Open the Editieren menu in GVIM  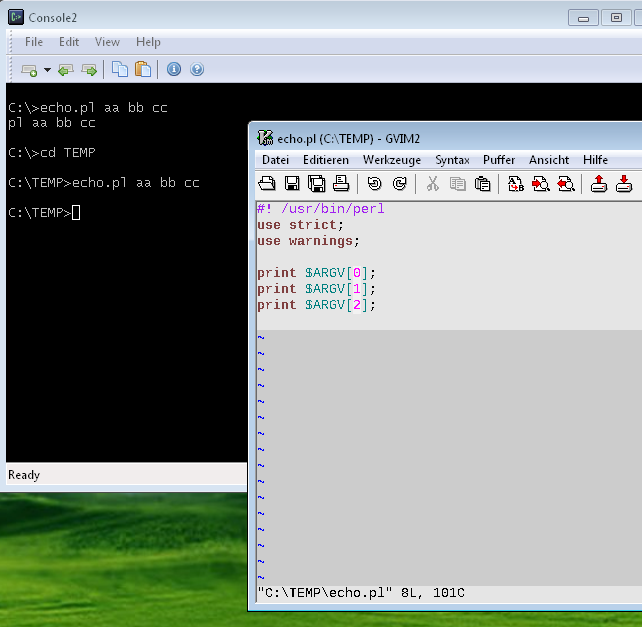pos(326,160)
